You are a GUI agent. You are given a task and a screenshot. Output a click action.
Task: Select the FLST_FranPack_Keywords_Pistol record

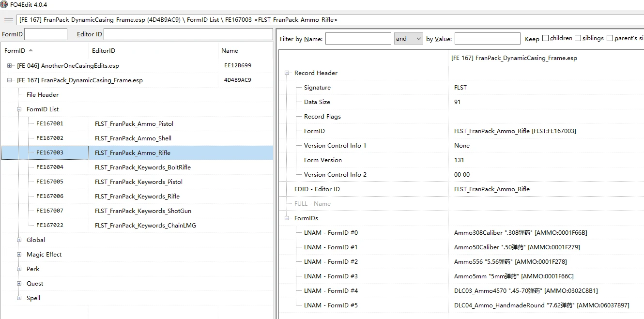(139, 182)
